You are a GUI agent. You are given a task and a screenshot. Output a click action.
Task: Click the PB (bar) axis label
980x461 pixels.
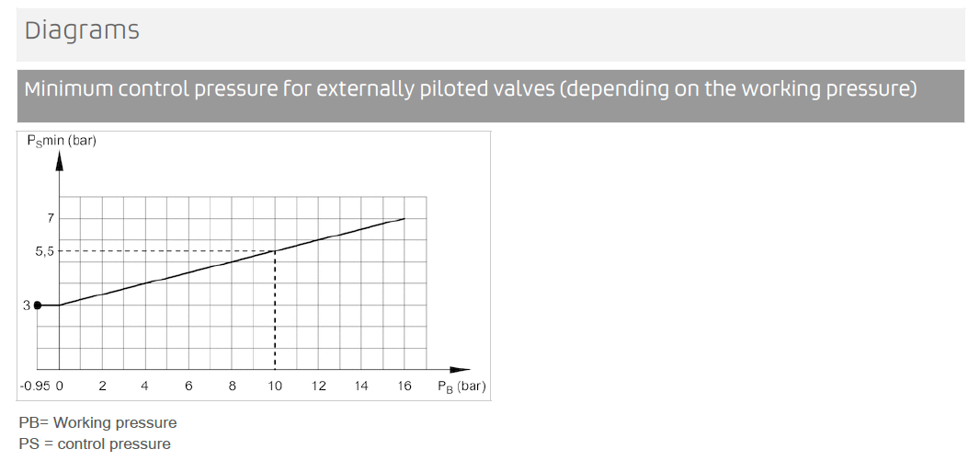(462, 386)
